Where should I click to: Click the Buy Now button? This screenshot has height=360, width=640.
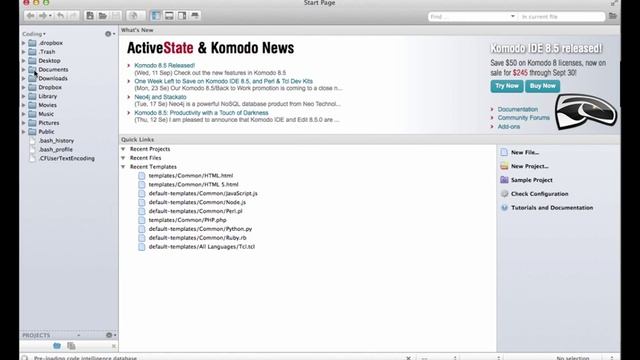tap(542, 86)
